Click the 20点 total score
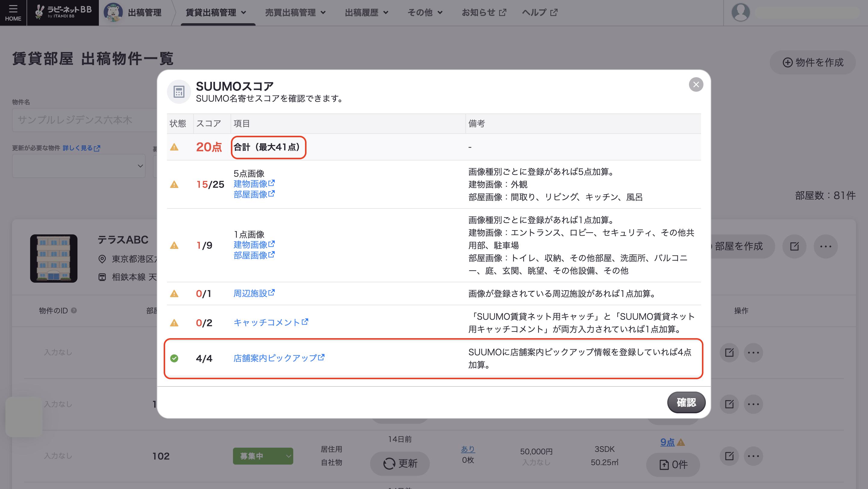Screen dimensions: 868x489 coord(209,147)
